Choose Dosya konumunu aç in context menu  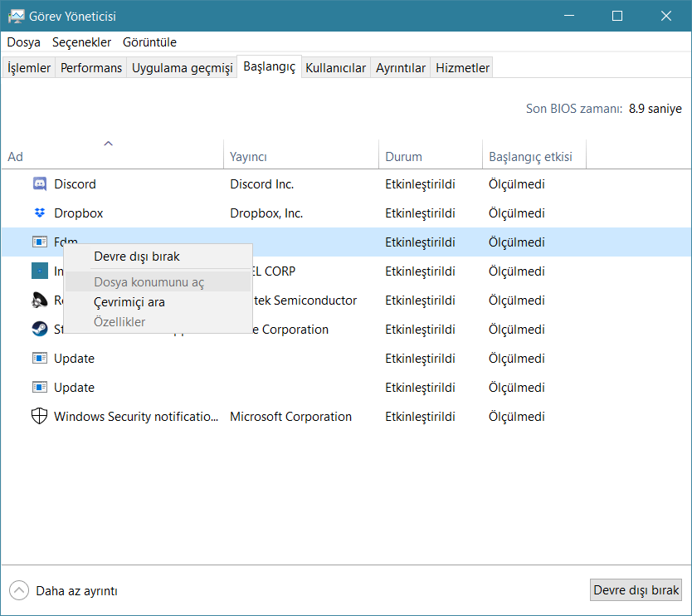(x=158, y=281)
